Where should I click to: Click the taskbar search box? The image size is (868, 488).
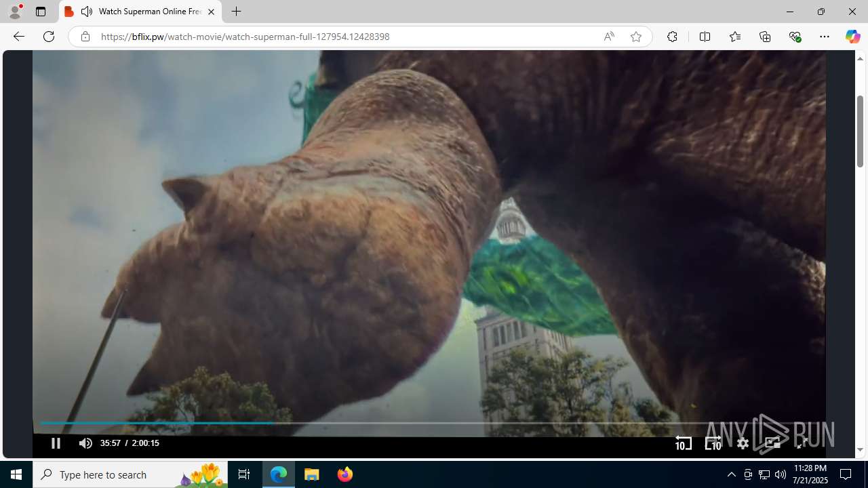click(130, 474)
